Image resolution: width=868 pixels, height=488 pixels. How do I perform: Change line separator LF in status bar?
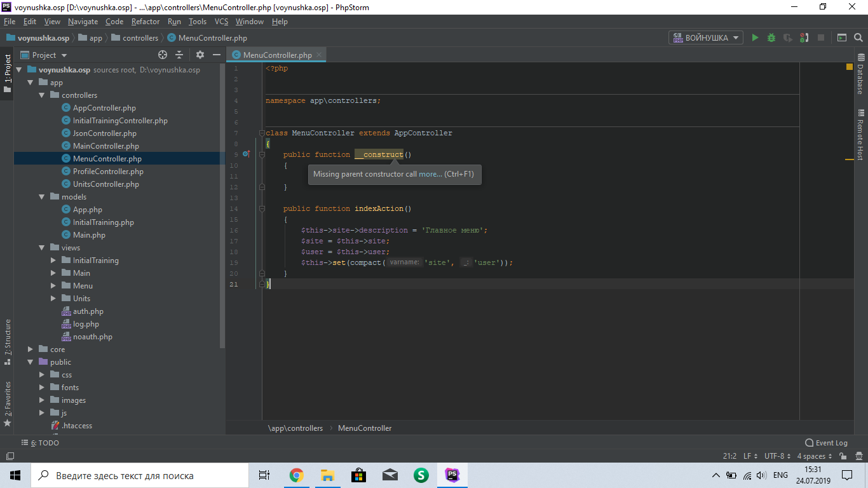tap(750, 456)
